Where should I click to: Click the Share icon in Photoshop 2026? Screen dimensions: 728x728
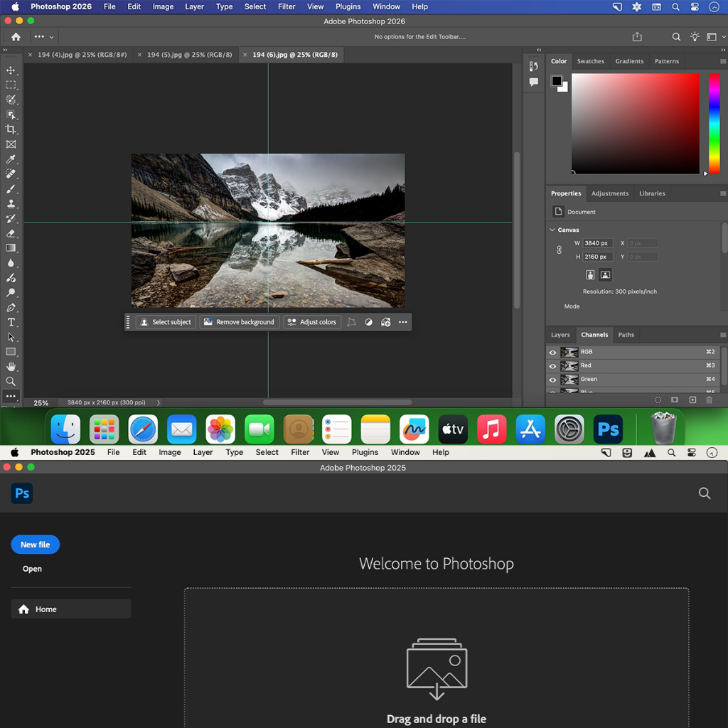(x=637, y=37)
